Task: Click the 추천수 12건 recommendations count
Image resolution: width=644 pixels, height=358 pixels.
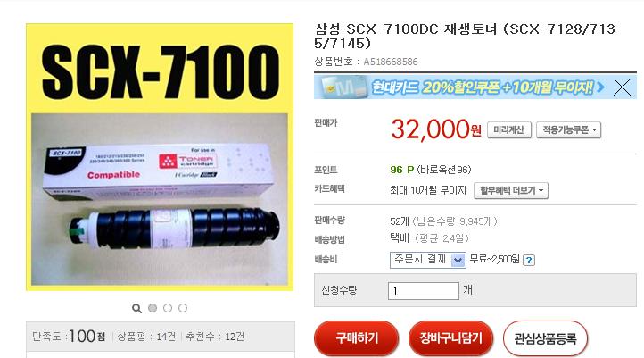Action: [215, 337]
